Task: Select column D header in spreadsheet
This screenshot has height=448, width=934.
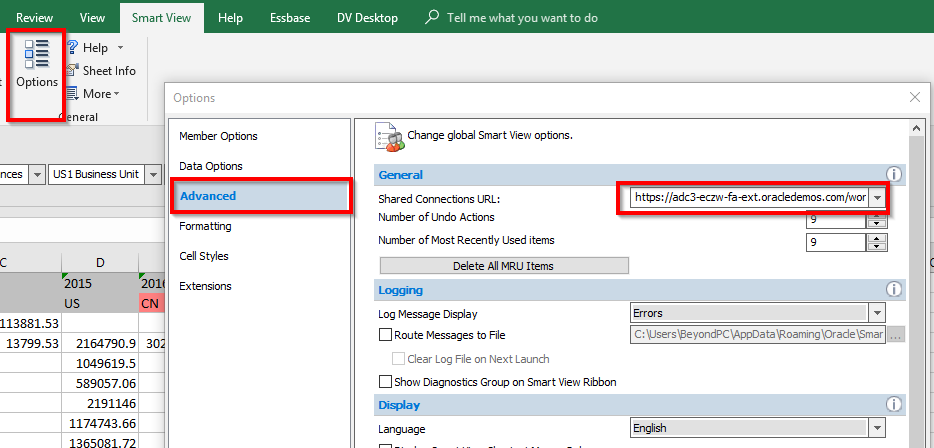Action: [x=99, y=262]
